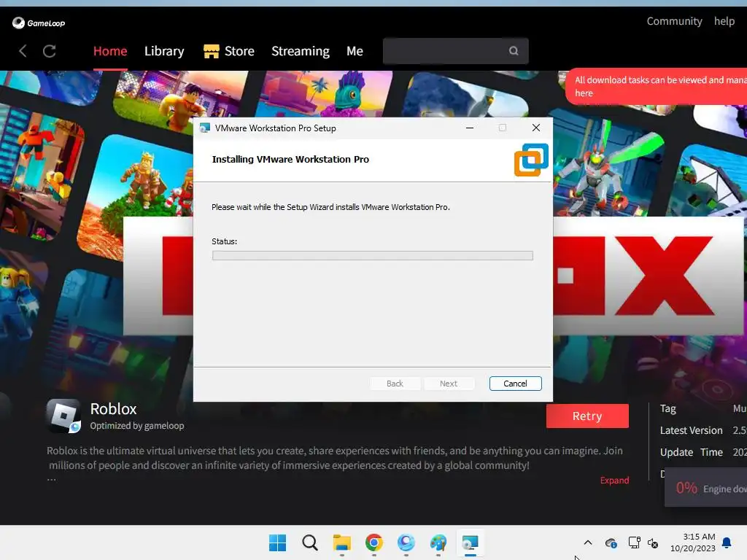Show hidden system tray icons

588,542
